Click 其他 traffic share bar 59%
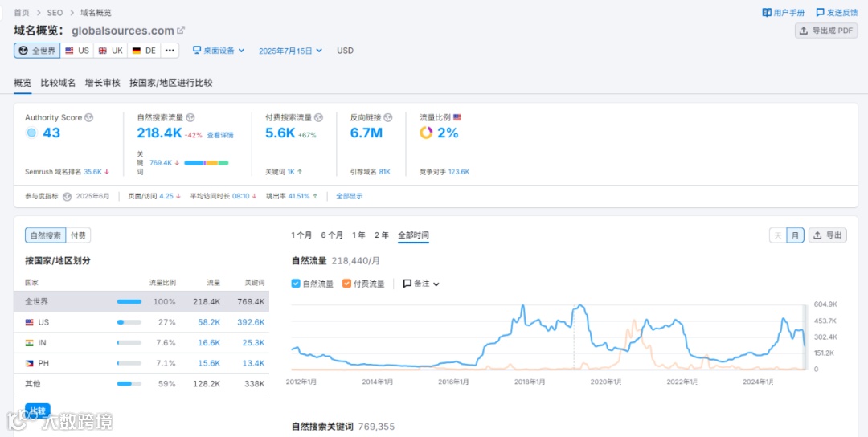Screen dimensions: 868x437 (129, 384)
